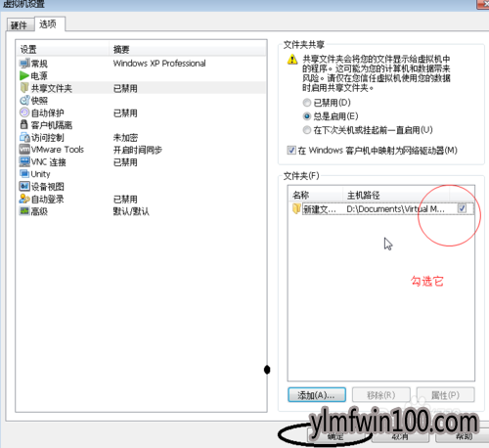Select the 共享文件夹 settings row label
This screenshot has width=489, height=448.
click(x=52, y=88)
